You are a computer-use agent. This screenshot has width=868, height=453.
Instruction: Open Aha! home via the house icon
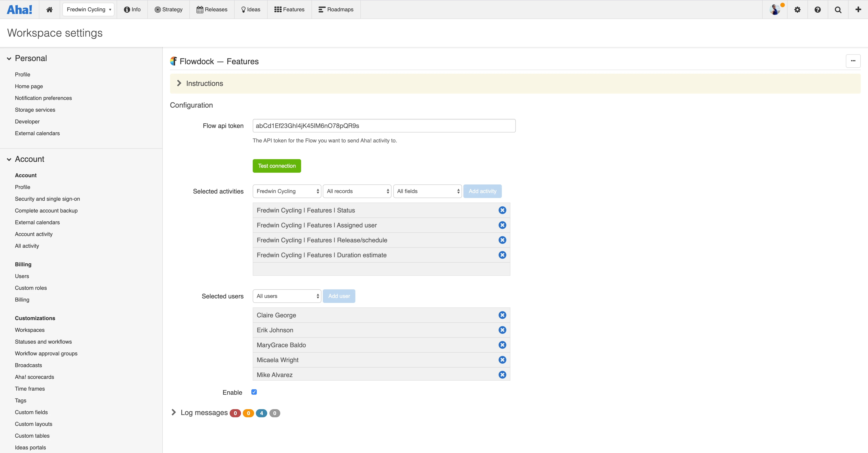pyautogui.click(x=49, y=9)
